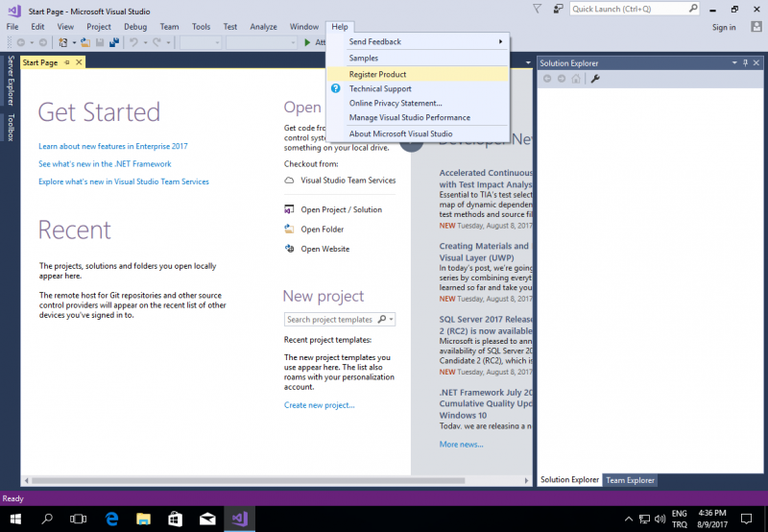The width and height of the screenshot is (768, 532).
Task: Open the File menu
Action: tap(12, 27)
